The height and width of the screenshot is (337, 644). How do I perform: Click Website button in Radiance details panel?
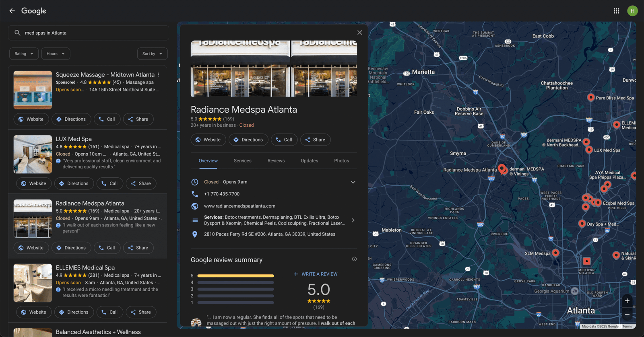point(208,140)
